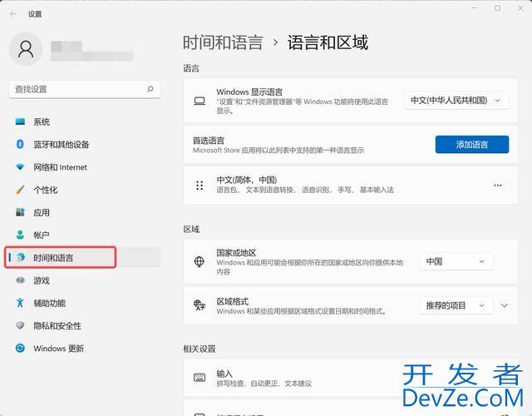Grab the drag handle for 中文(简体，中国)

click(x=199, y=186)
